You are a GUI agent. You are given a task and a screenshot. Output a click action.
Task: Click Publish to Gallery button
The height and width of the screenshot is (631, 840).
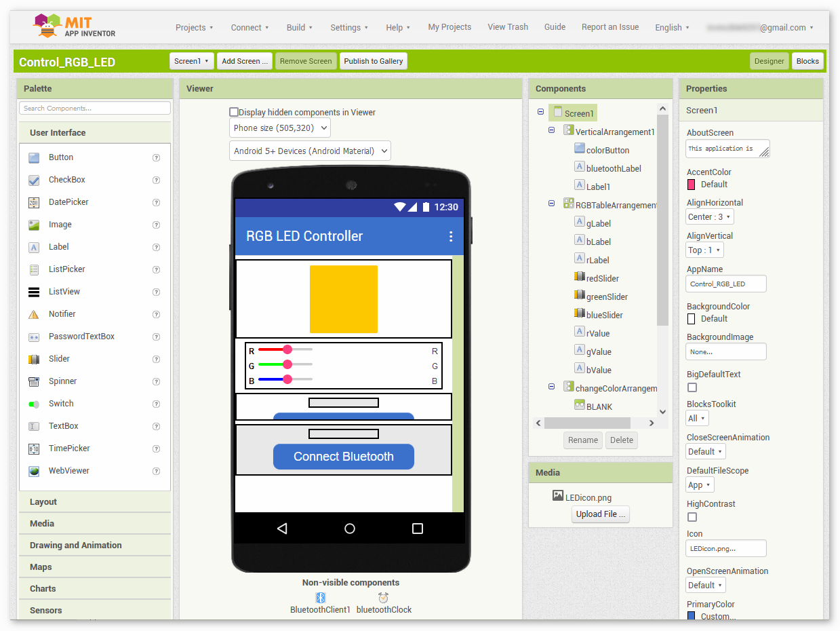(374, 61)
